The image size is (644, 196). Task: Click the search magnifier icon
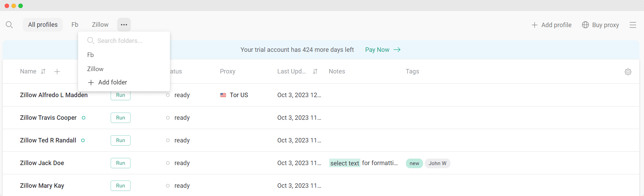tap(9, 25)
